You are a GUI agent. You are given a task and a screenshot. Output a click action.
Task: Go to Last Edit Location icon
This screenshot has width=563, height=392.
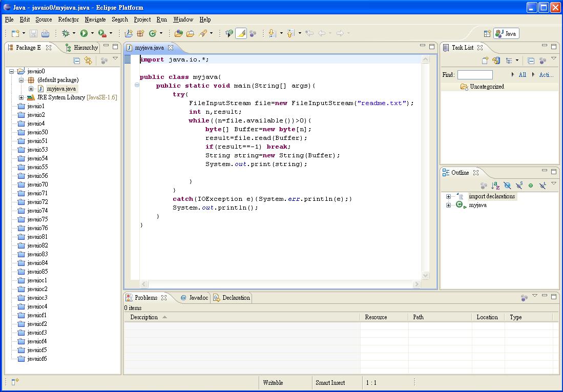click(309, 33)
